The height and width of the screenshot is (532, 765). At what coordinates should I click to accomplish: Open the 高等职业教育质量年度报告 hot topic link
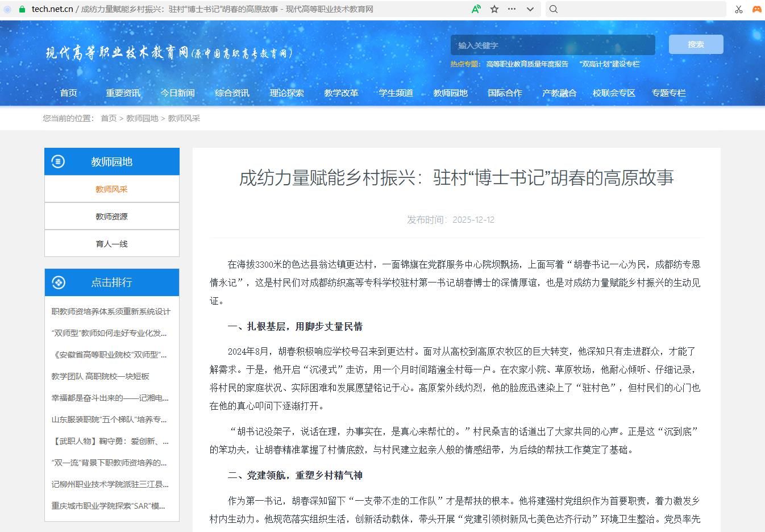[527, 64]
